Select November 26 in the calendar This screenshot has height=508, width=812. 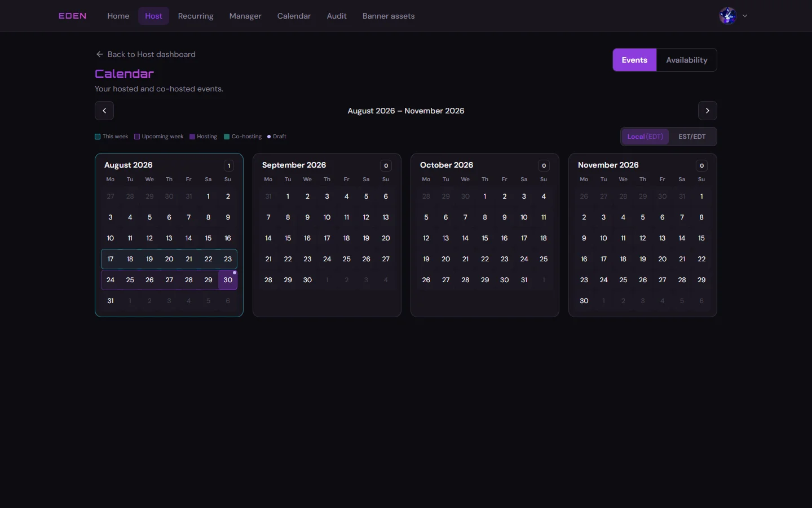(643, 280)
